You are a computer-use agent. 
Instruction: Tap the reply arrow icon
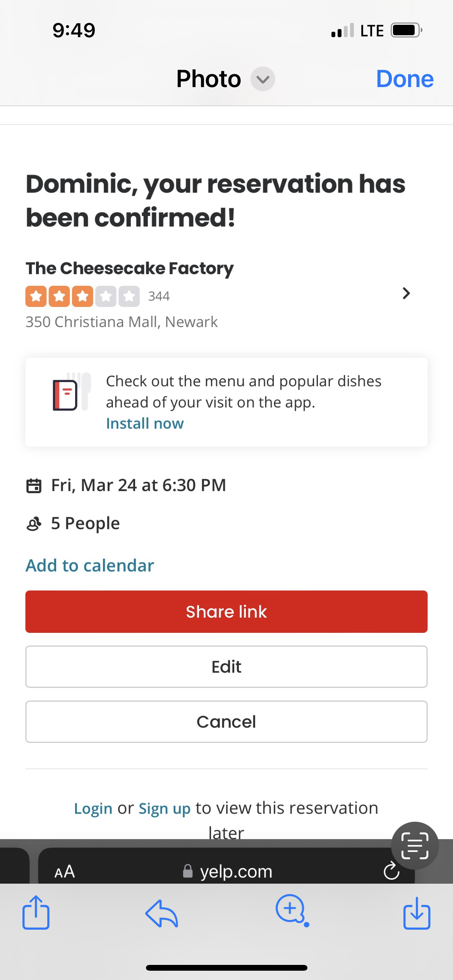pos(162,913)
